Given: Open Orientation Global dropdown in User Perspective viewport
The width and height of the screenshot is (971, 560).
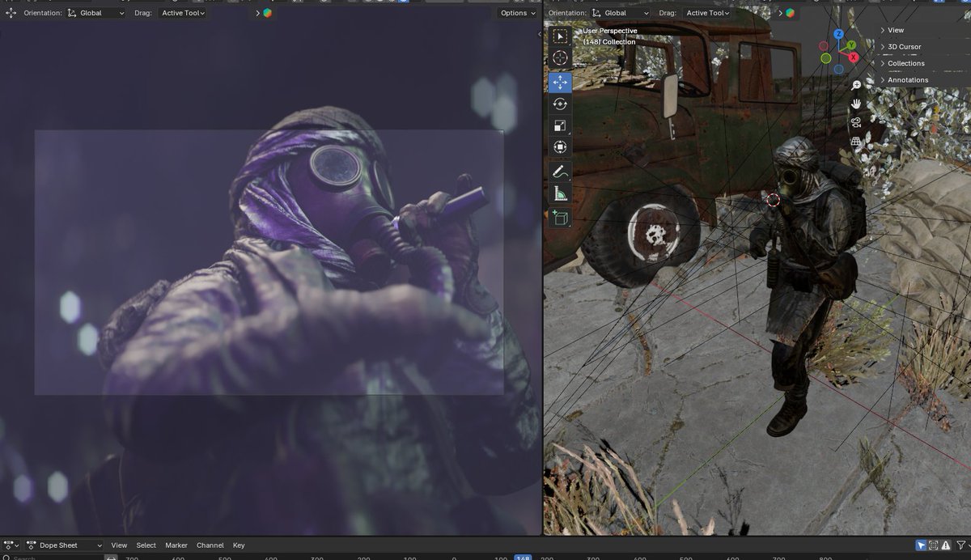Looking at the screenshot, I should click(x=621, y=13).
